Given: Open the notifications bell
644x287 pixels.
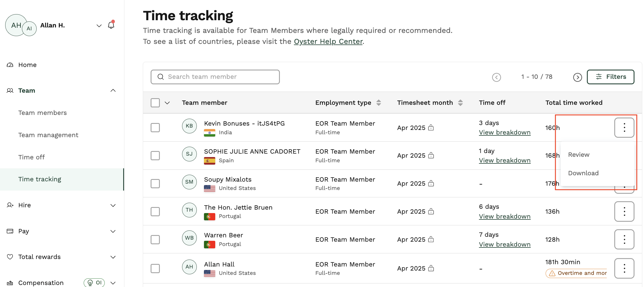Looking at the screenshot, I should point(111,25).
